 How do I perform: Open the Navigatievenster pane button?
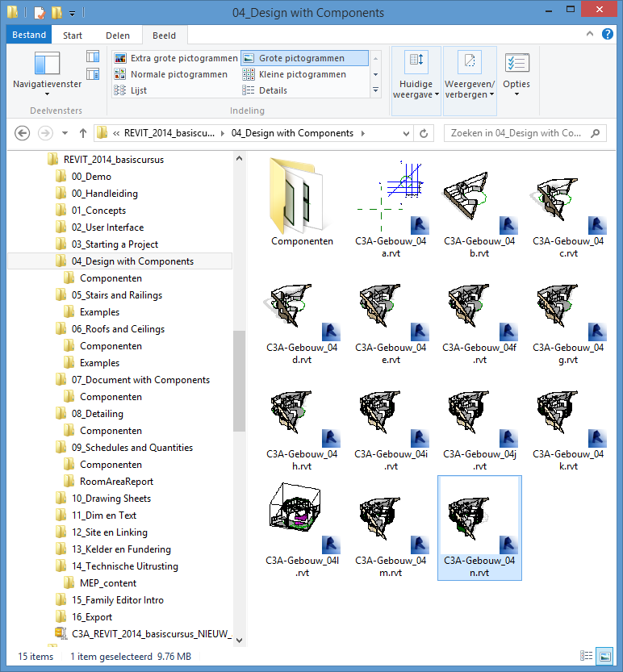point(47,73)
